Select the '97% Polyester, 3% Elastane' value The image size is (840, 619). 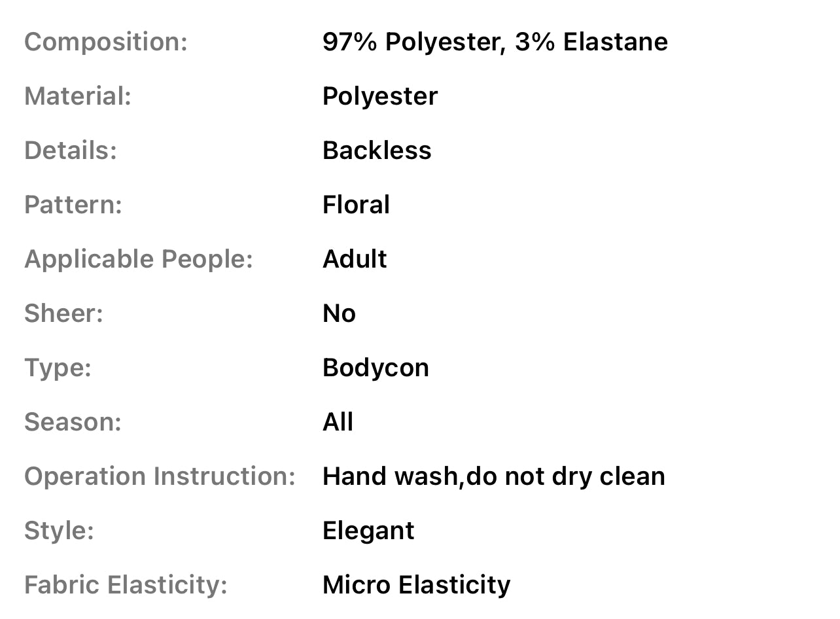click(x=495, y=42)
